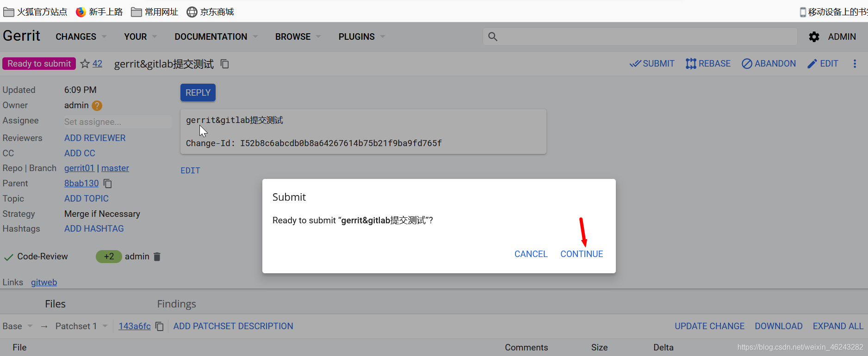Click ADD HASHTAG

(x=94, y=228)
